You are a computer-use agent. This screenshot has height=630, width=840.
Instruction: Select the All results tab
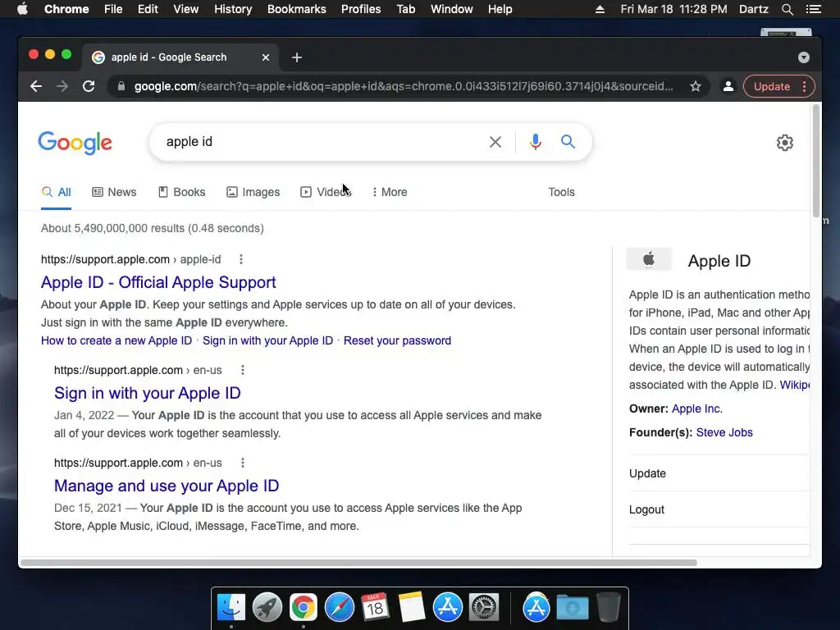coord(57,192)
